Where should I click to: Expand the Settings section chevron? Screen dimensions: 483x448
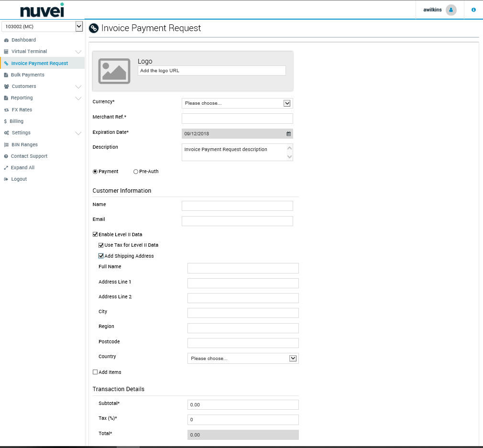click(x=79, y=132)
